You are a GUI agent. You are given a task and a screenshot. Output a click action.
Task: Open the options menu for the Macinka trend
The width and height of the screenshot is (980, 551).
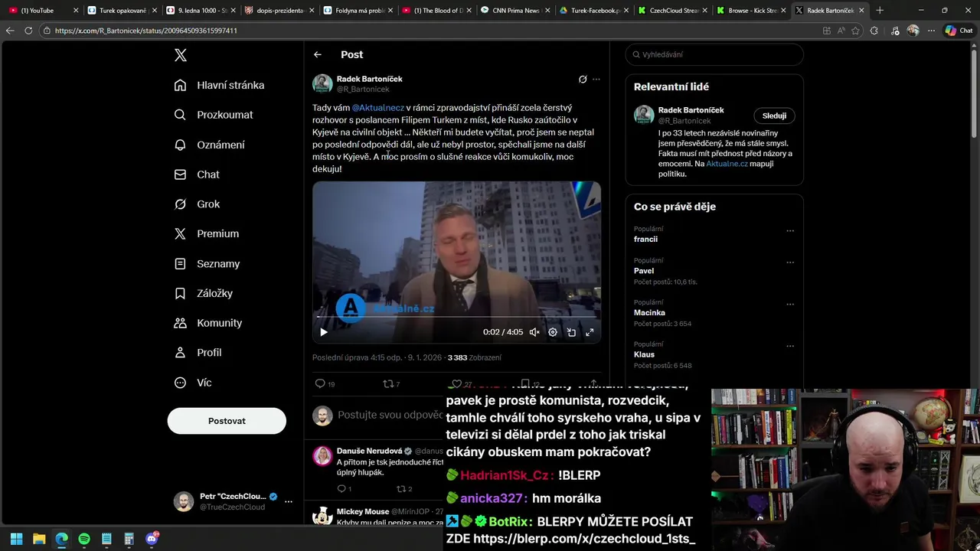[790, 305]
